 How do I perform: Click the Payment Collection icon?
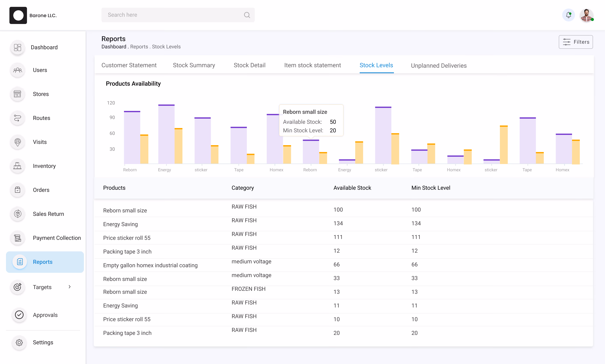[18, 238]
